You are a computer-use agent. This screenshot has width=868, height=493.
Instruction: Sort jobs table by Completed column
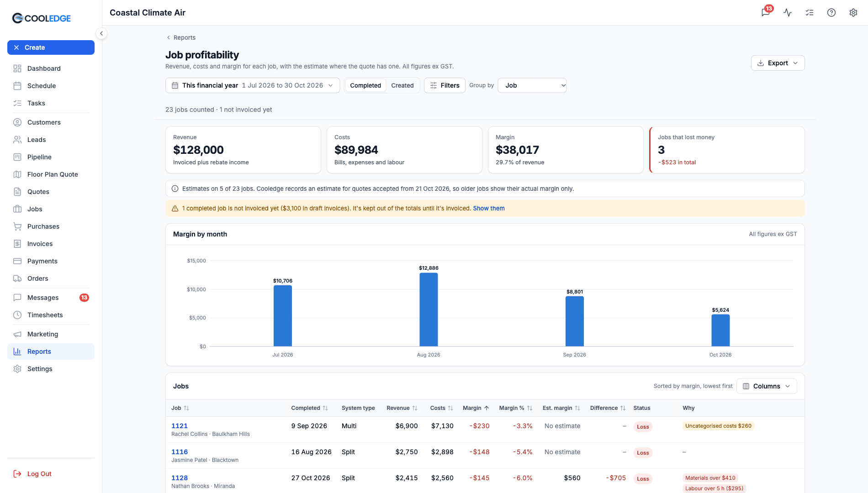click(x=309, y=408)
